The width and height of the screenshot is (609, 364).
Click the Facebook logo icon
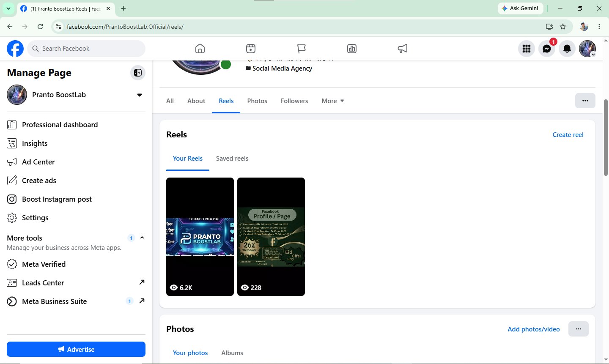[x=15, y=49]
